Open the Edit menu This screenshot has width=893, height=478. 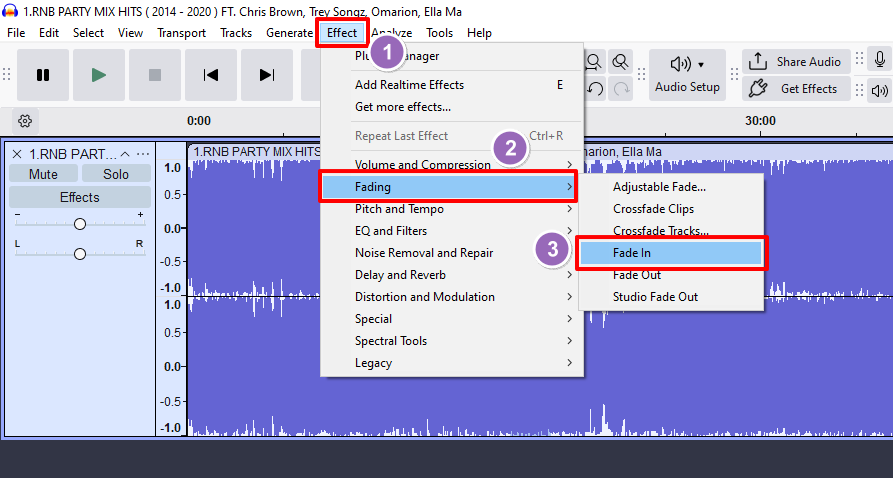(x=48, y=32)
